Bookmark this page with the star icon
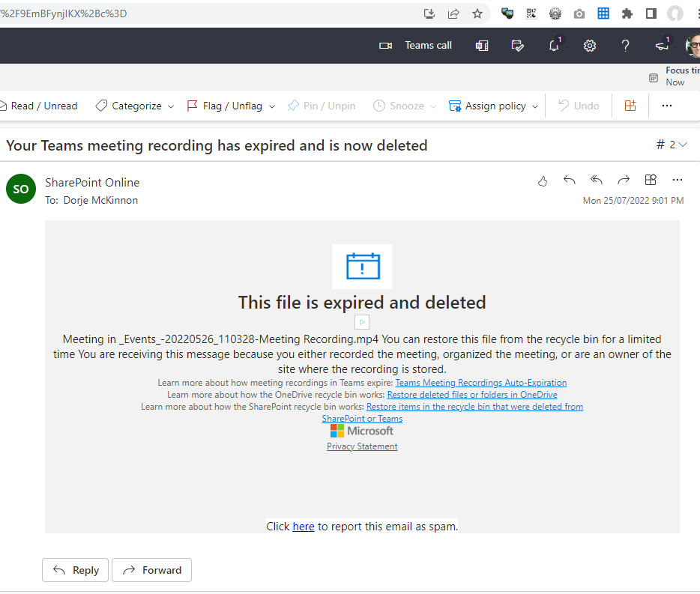This screenshot has height=594, width=700. pos(477,13)
